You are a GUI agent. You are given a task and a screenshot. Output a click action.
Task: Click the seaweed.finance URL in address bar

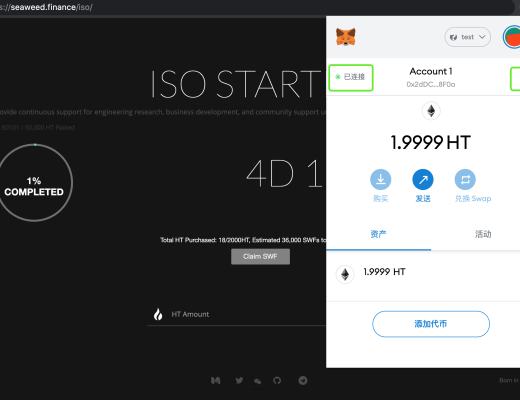[x=47, y=7]
